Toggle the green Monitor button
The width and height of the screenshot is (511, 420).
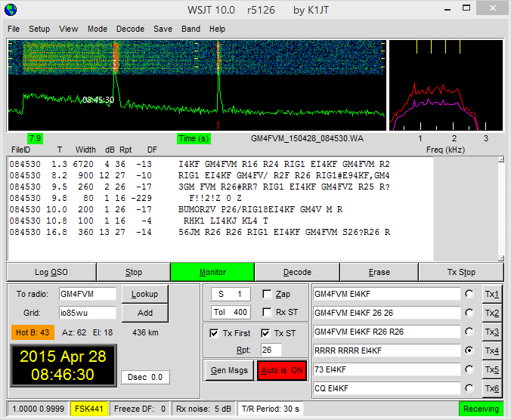[x=212, y=272]
